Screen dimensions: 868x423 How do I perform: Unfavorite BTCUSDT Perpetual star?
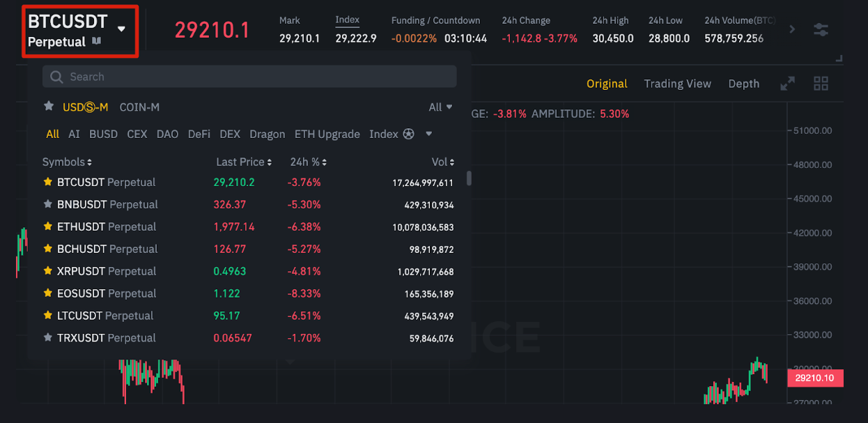coord(48,182)
